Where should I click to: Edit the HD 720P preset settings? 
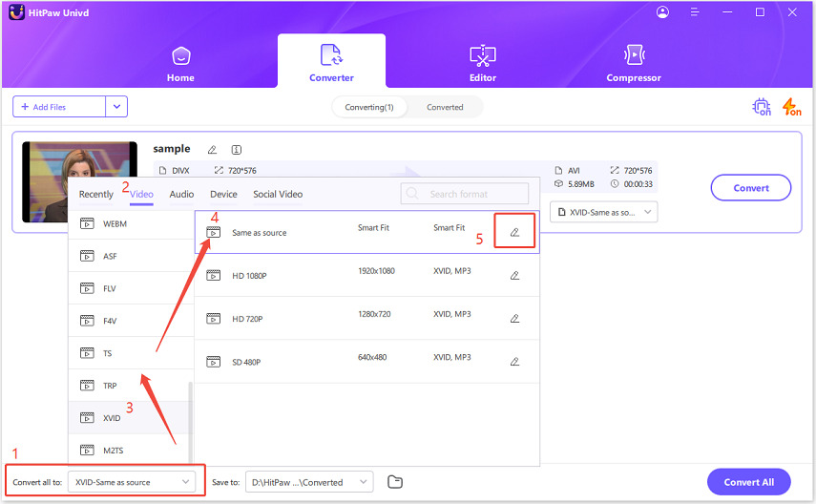(x=514, y=318)
